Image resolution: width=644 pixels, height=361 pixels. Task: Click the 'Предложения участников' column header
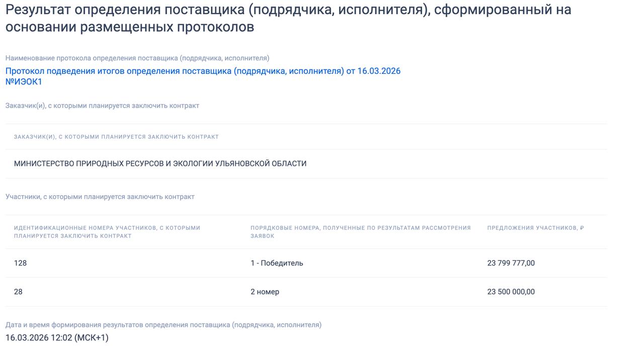pos(532,228)
